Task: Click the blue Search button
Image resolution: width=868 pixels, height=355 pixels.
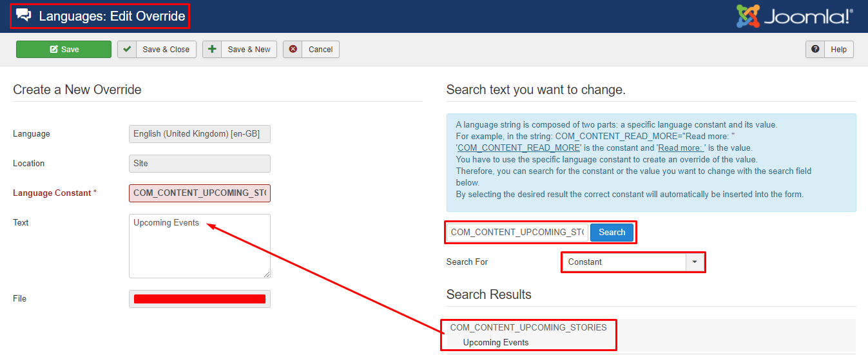Action: [x=612, y=233]
